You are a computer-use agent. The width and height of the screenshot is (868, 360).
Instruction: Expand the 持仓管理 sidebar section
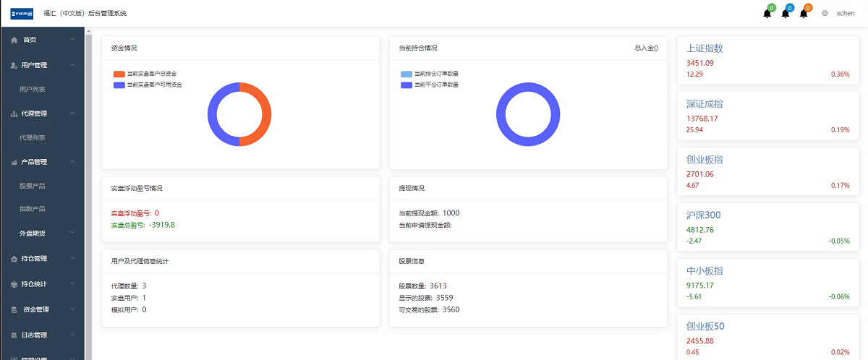(42, 258)
